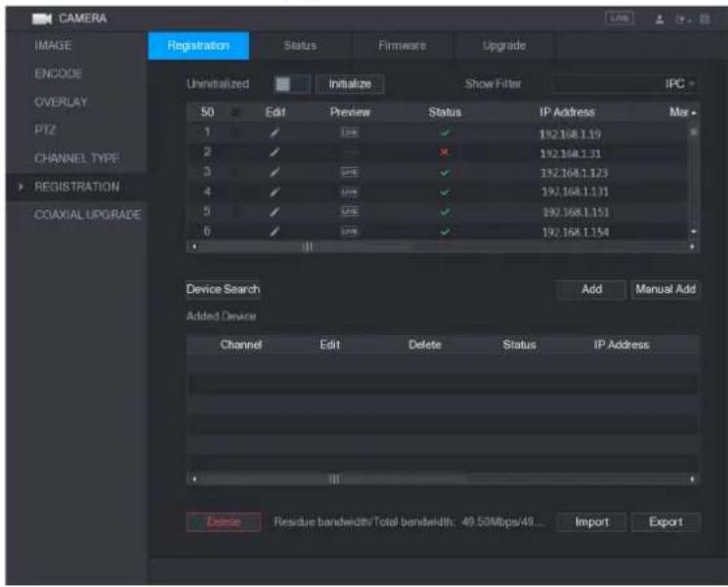Preview live feed of 192.168.1.131
Screen dimensions: 728x587
tap(350, 191)
